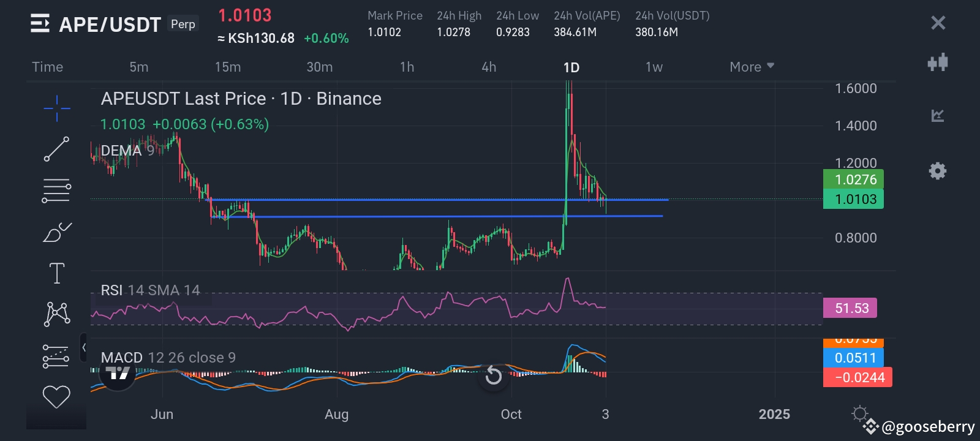Open the Fibonacci retracement tool
This screenshot has height=441, width=980.
tap(56, 190)
